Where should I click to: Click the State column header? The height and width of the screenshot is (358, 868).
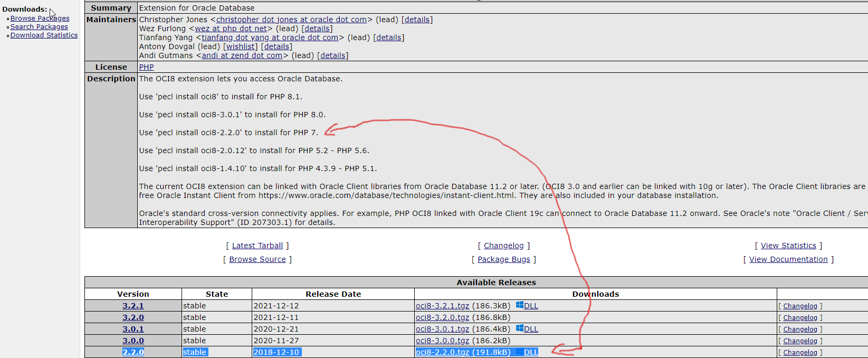217,294
